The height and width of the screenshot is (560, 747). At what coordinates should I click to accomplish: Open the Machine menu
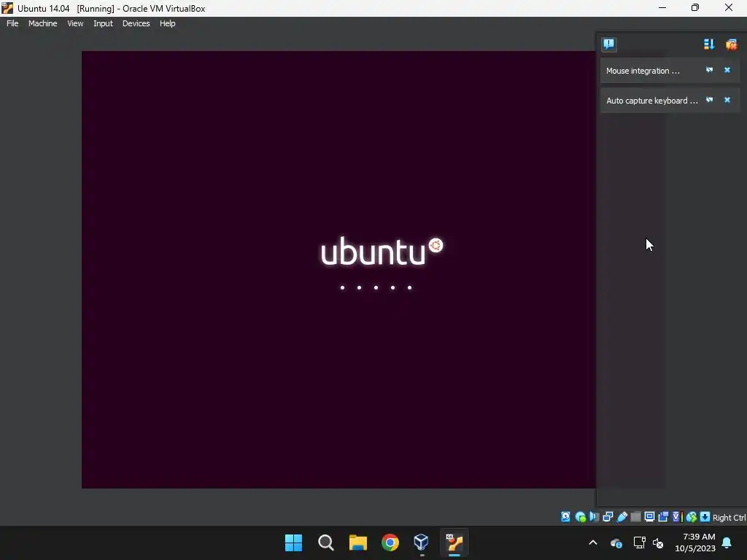pyautogui.click(x=42, y=23)
